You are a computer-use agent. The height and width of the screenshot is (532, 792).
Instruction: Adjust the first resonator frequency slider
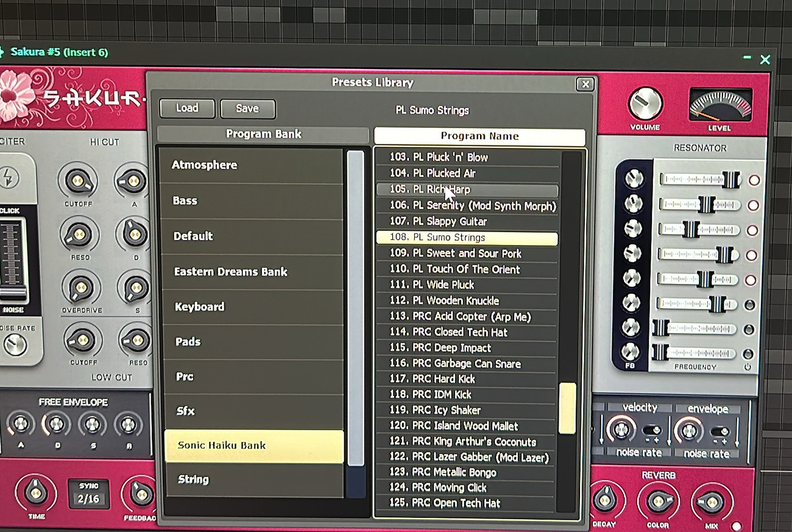tap(701, 180)
